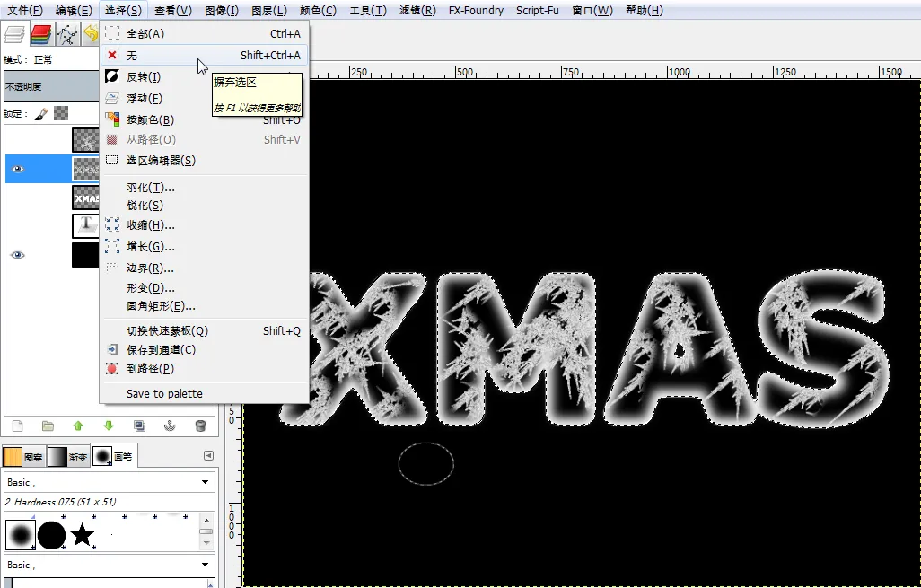921x588 pixels.
Task: Choose 圆角矩形(E)... rounded rectangle
Action: pos(204,306)
